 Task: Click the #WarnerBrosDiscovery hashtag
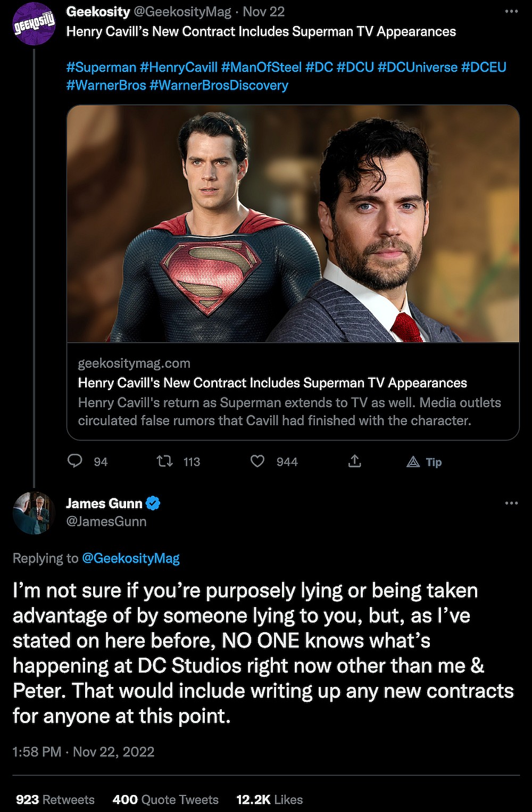click(219, 85)
